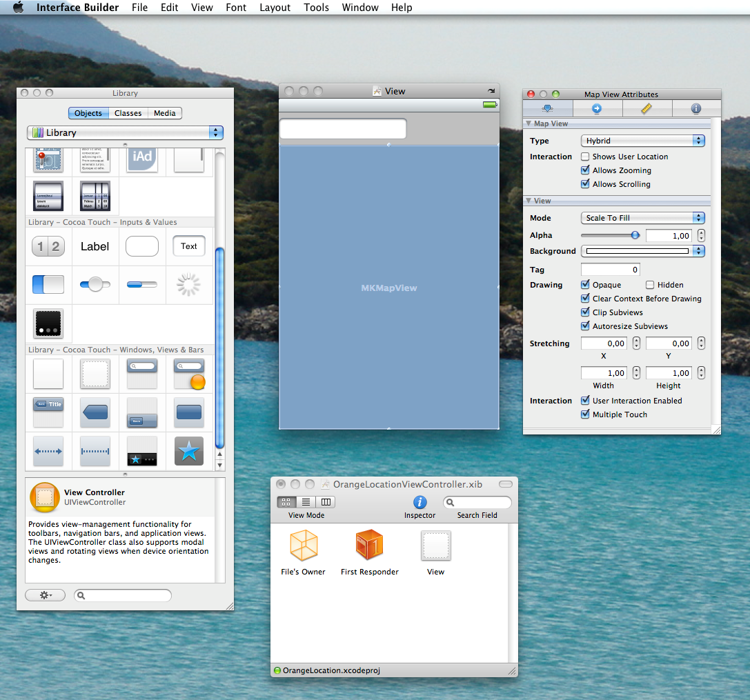Select the iAd banner view object
750x700 pixels.
pos(142,159)
